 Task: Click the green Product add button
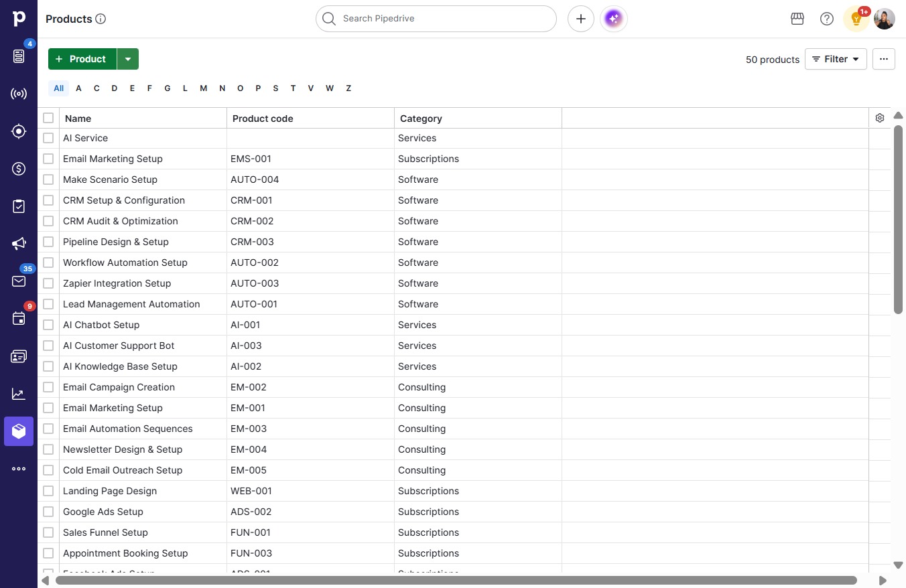82,59
